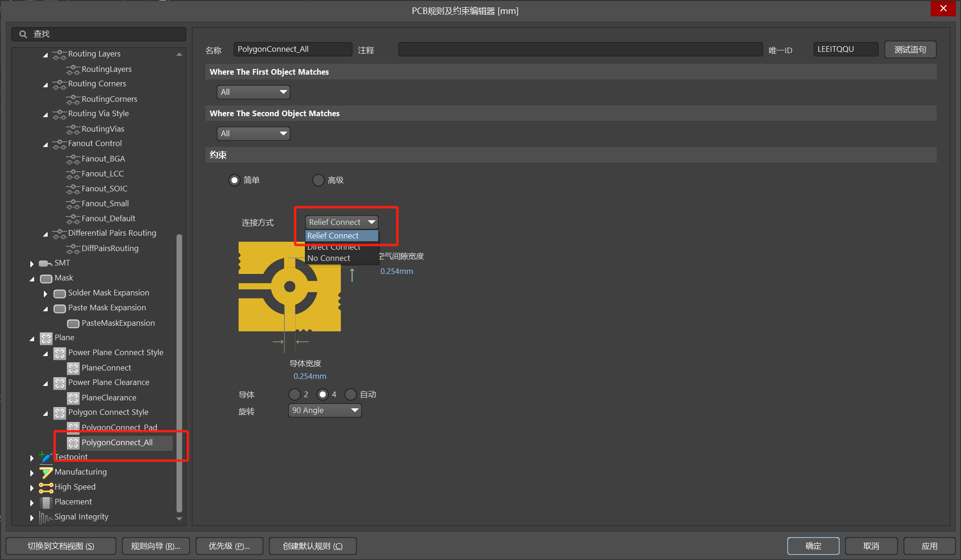Screen dimensions: 961x560
Task: Click the search magnifier icon
Action: 23,34
